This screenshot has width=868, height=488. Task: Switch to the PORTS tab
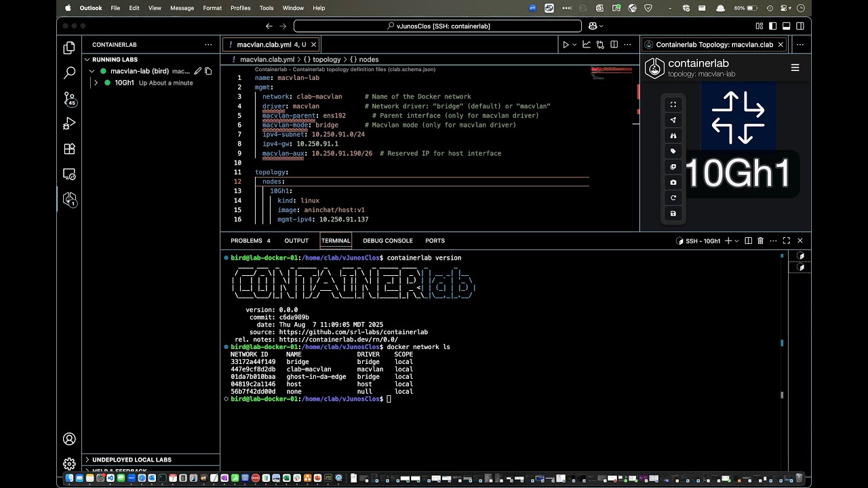click(435, 241)
